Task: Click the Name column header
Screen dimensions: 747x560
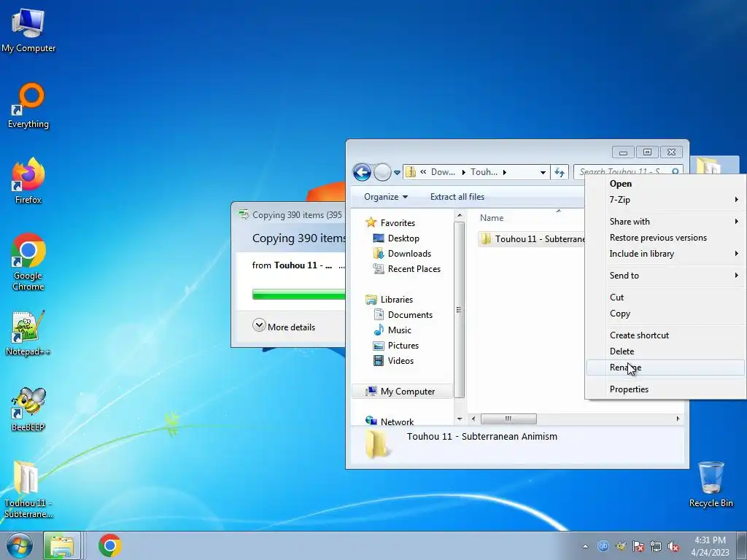Action: point(492,217)
